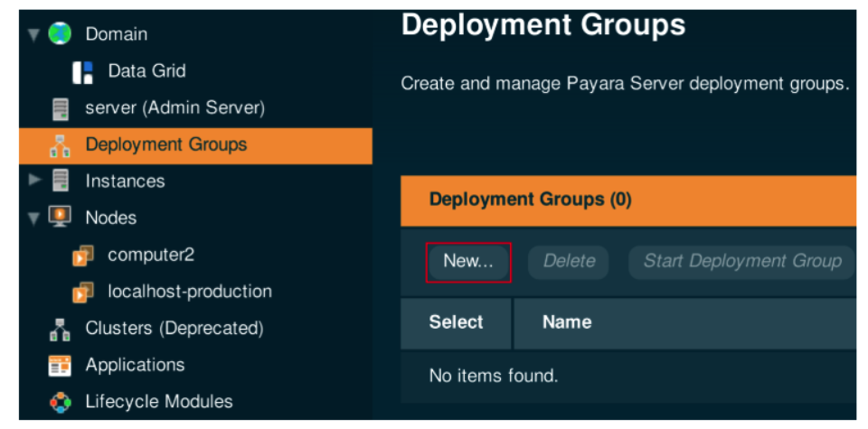This screenshot has height=429, width=868.
Task: Click the Nodes monitor icon
Action: tap(61, 218)
